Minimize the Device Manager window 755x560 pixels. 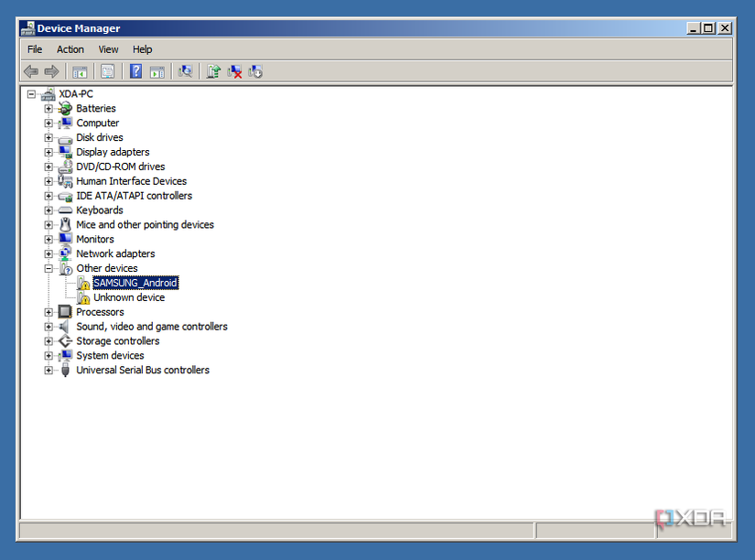694,28
